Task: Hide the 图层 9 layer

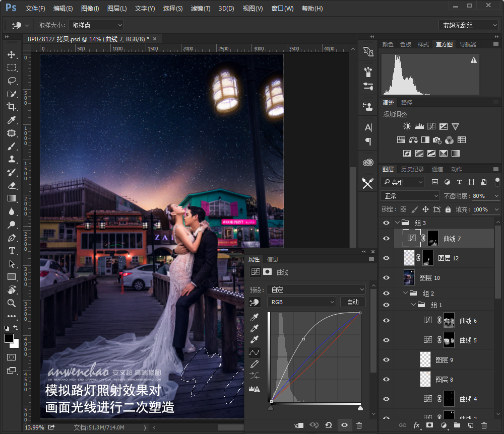Action: (387, 359)
